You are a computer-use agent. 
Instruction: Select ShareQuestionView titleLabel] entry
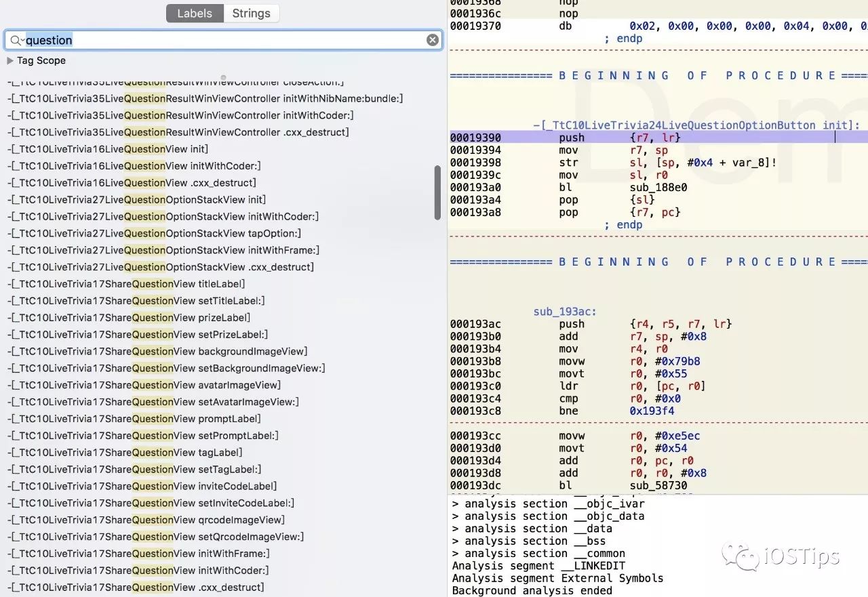(126, 284)
